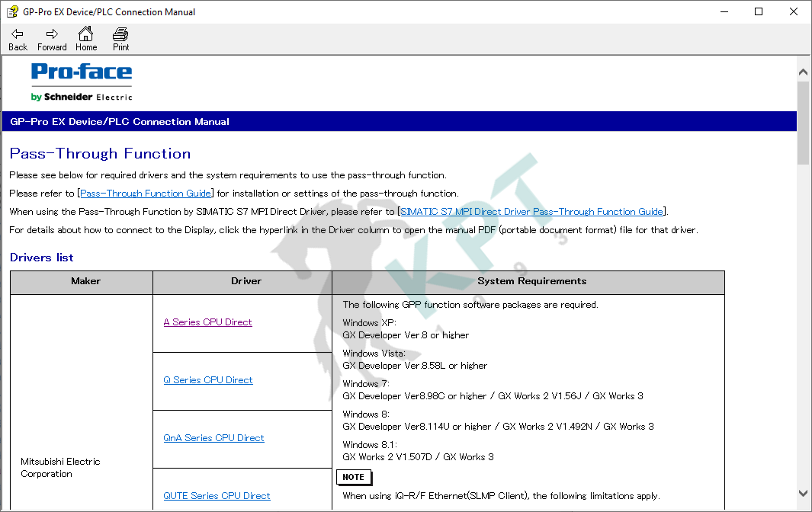Open QUTE Series CPU Direct link

tap(217, 496)
